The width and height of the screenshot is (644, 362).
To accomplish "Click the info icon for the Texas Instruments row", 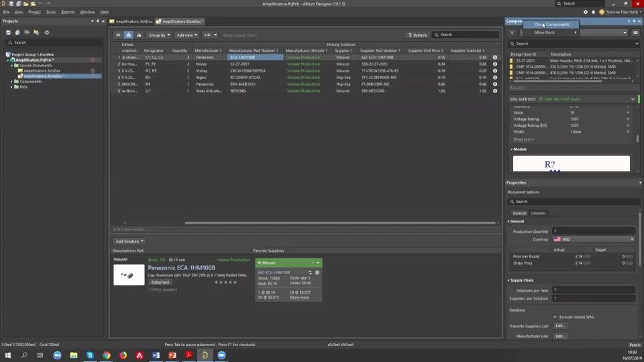I will pos(495,90).
